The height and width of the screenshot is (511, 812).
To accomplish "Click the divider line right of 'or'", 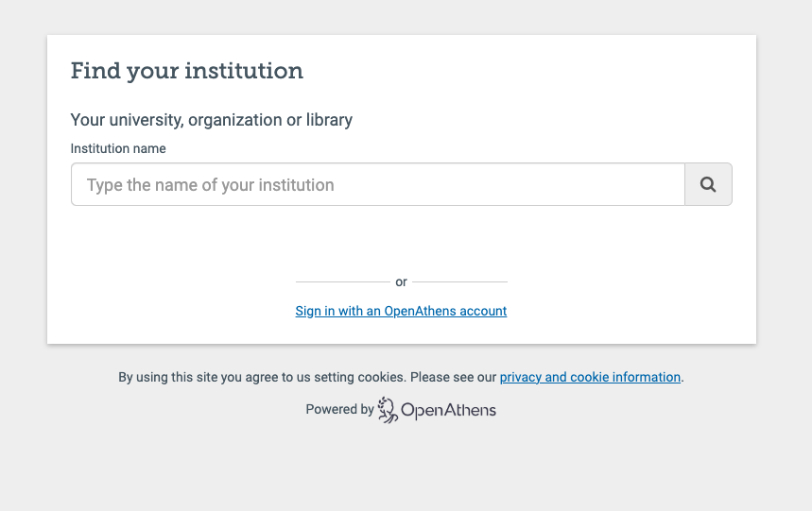I will [x=459, y=281].
